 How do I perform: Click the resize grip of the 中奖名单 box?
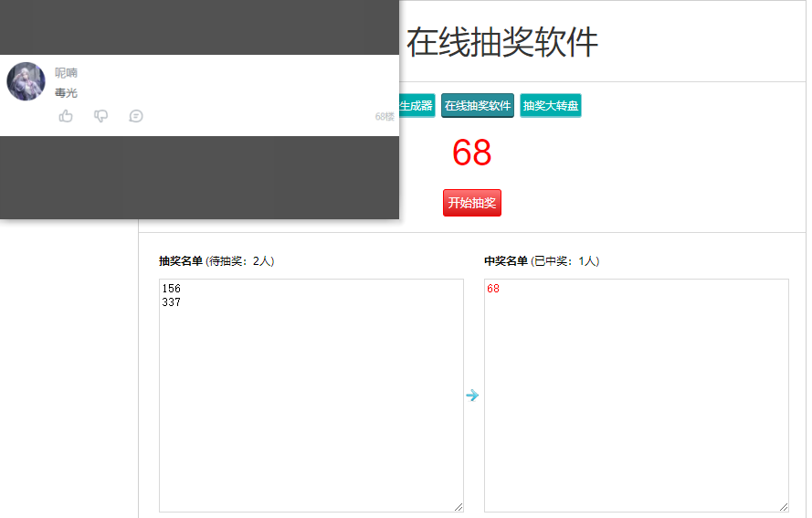[x=784, y=507]
